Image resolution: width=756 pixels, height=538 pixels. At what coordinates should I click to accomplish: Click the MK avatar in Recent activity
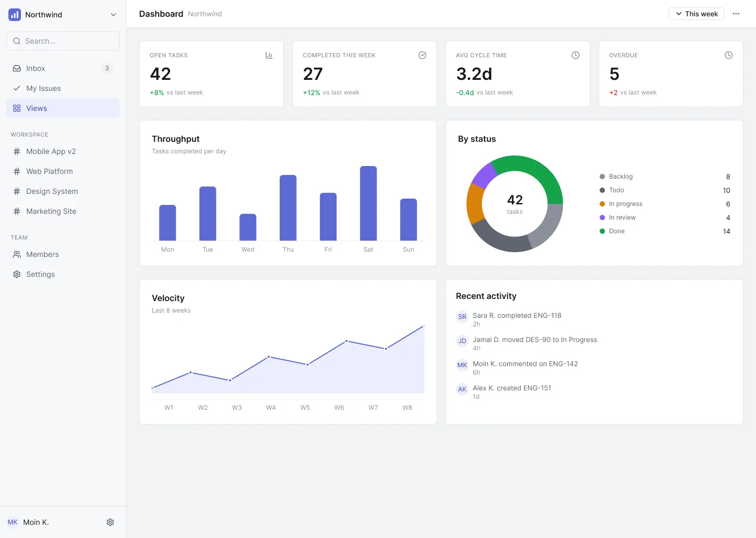tap(462, 365)
